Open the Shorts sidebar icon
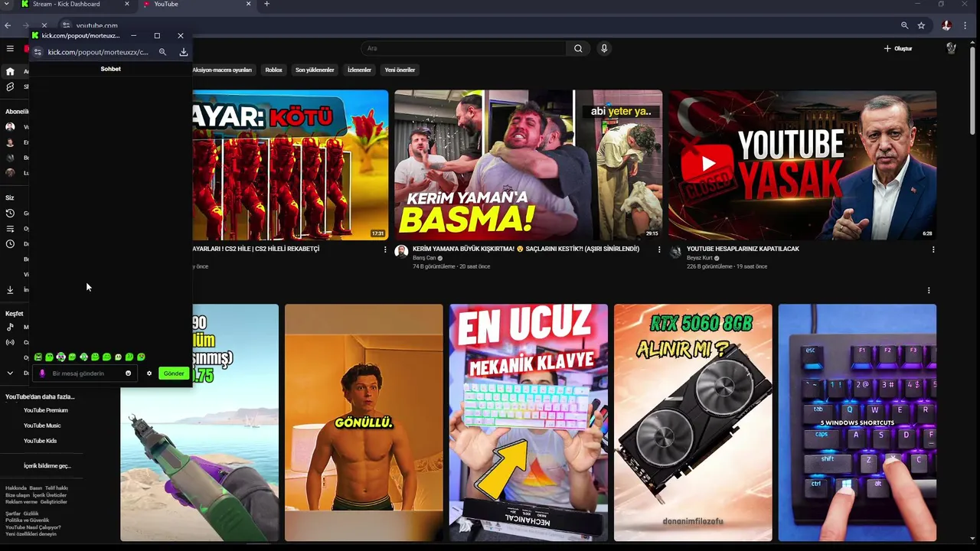The height and width of the screenshot is (551, 980). click(x=10, y=86)
